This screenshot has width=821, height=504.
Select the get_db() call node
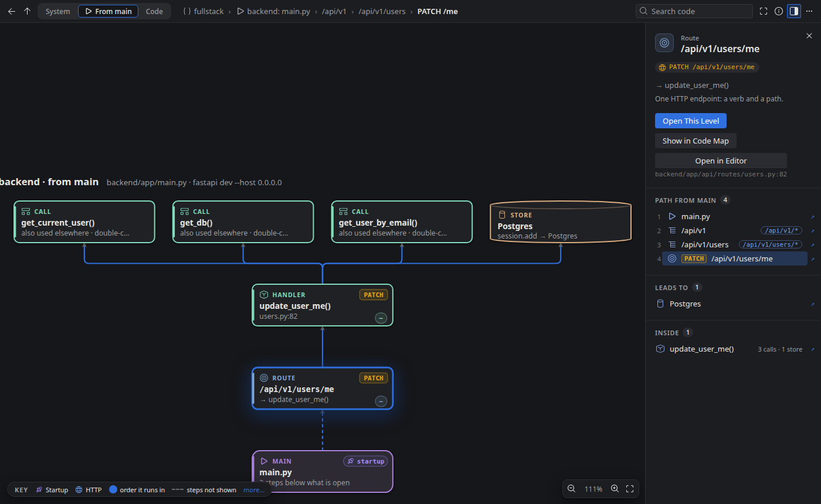243,222
